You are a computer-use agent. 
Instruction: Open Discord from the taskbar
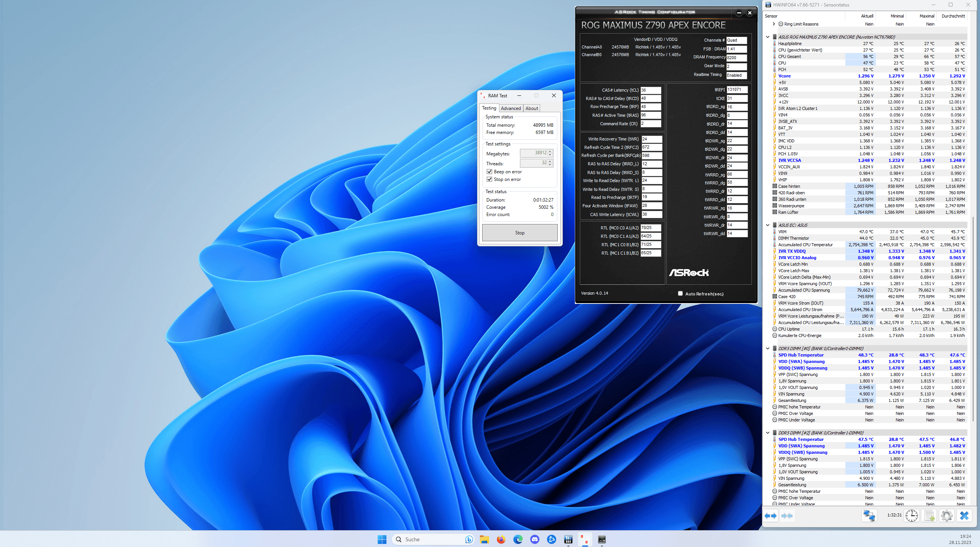pyautogui.click(x=534, y=539)
